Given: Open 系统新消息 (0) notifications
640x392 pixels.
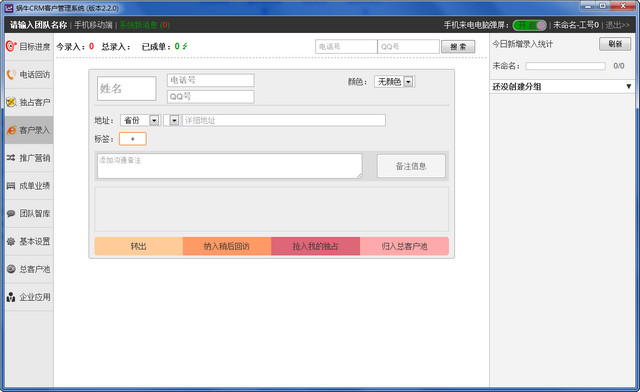Looking at the screenshot, I should 144,25.
